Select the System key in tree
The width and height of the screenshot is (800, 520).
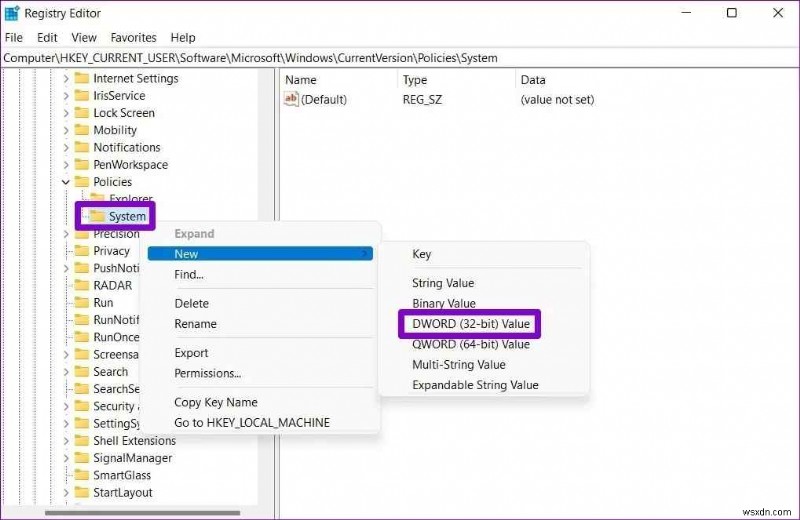(x=128, y=216)
